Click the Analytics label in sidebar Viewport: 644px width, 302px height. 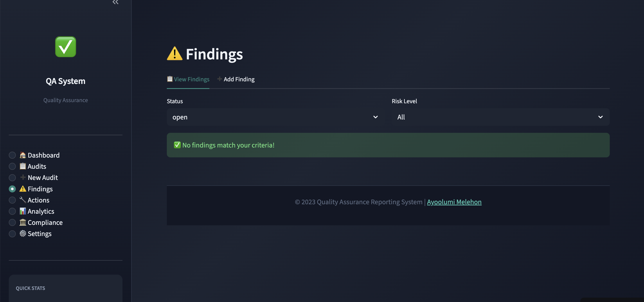coord(41,211)
